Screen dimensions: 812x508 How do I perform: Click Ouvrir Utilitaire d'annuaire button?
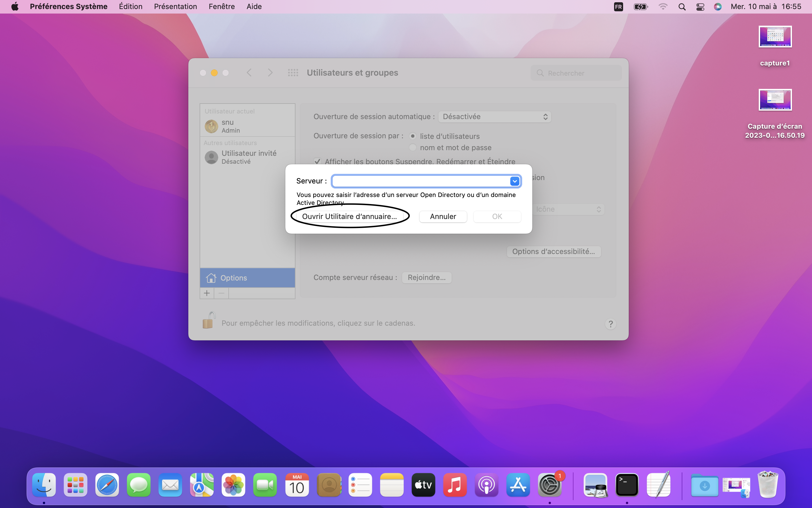click(350, 216)
